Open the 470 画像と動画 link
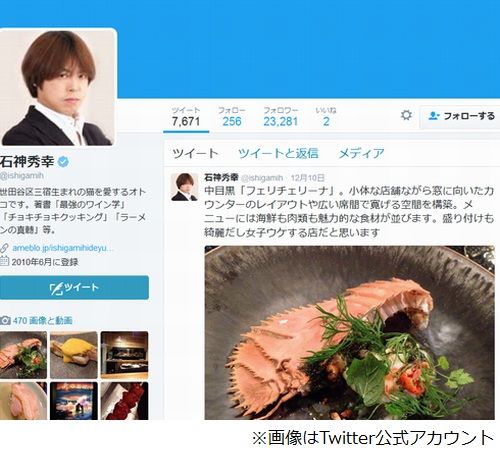Screen dimensions: 500x460 pos(43,321)
